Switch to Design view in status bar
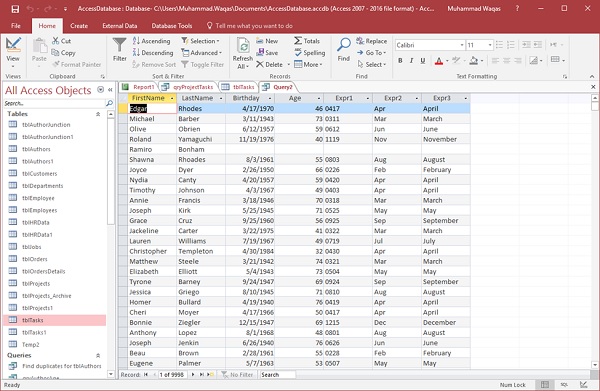Viewport: 600px width, 391px height. click(584, 384)
